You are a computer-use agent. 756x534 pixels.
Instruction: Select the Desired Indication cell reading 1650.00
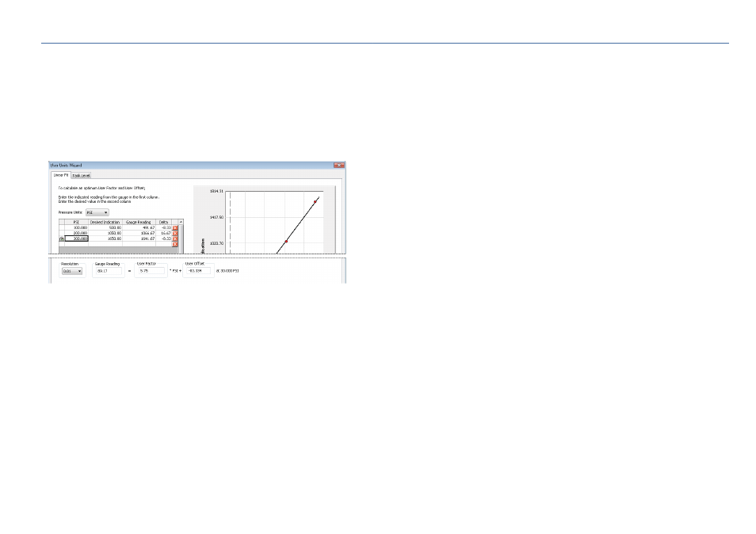[105, 238]
